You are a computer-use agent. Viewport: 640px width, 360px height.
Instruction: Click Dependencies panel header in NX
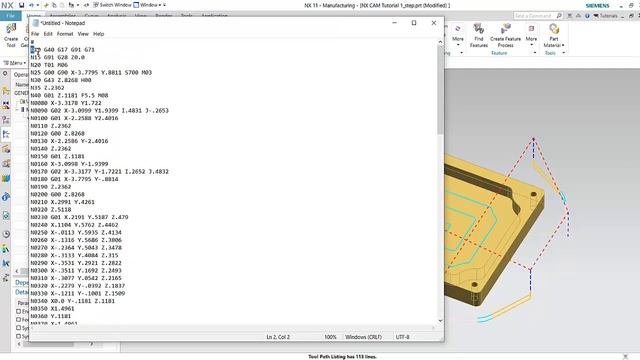[22, 282]
